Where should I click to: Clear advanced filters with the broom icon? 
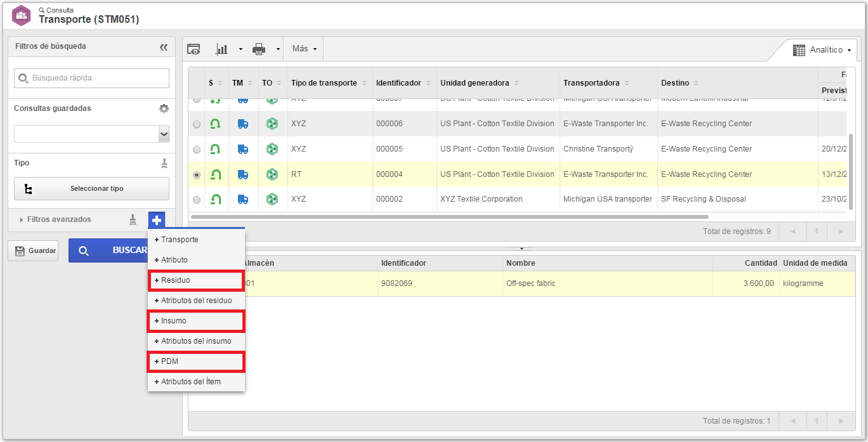tap(133, 219)
